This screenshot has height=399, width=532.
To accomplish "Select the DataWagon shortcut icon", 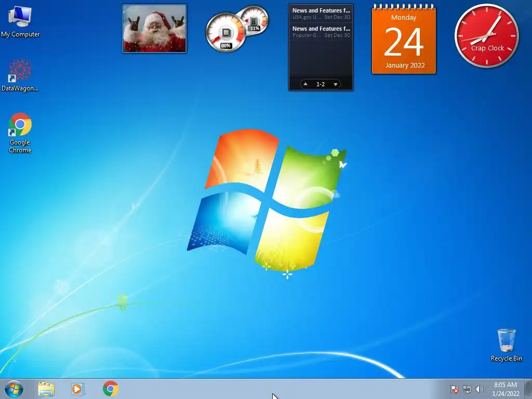I will (20, 75).
